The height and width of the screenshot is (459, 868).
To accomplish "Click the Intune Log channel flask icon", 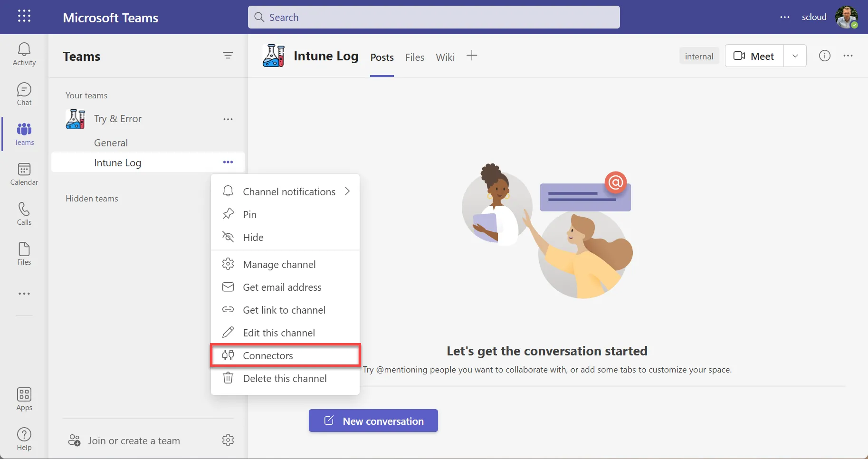I will click(x=274, y=56).
